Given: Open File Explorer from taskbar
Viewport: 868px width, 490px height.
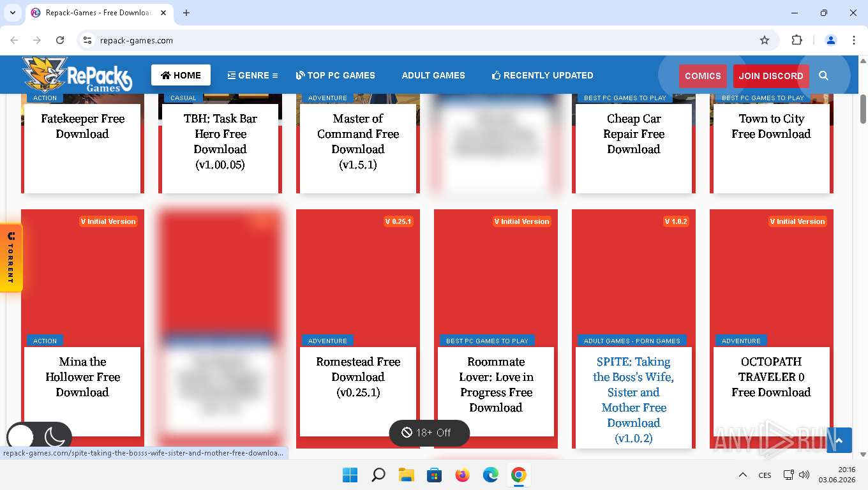Looking at the screenshot, I should coord(407,475).
